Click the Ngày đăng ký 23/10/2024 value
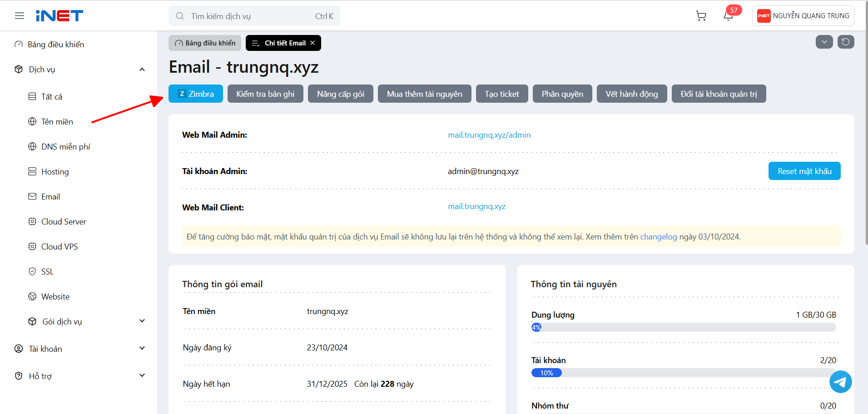Screen dimensions: 868x414 point(327,348)
